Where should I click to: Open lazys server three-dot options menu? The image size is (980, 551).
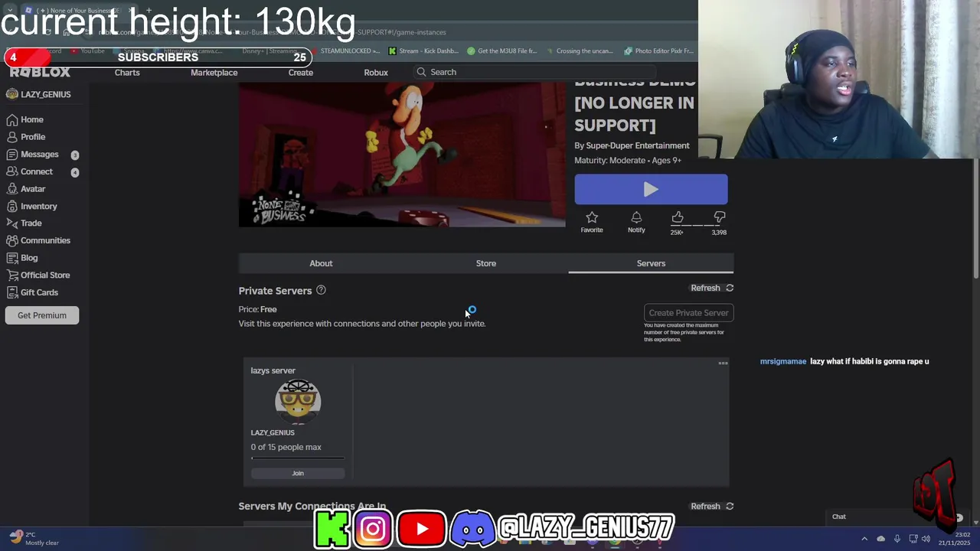[x=723, y=364]
